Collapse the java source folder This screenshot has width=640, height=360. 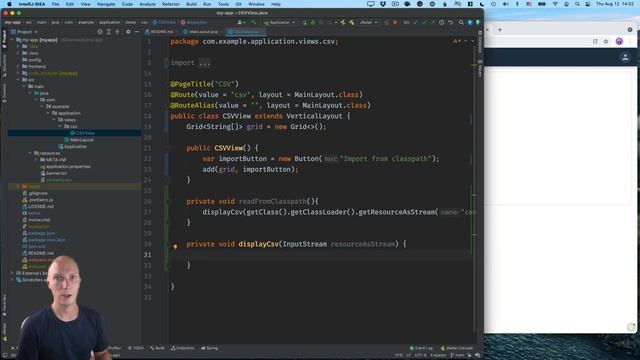point(30,93)
